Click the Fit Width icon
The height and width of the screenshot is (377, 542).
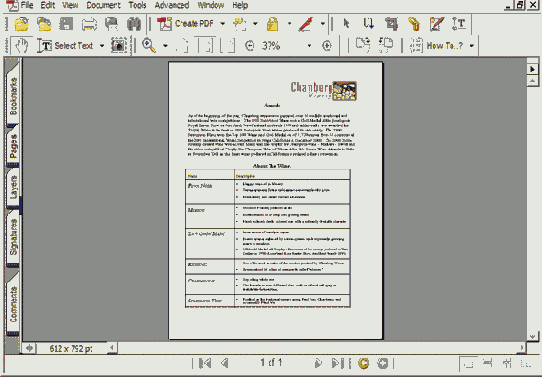228,46
